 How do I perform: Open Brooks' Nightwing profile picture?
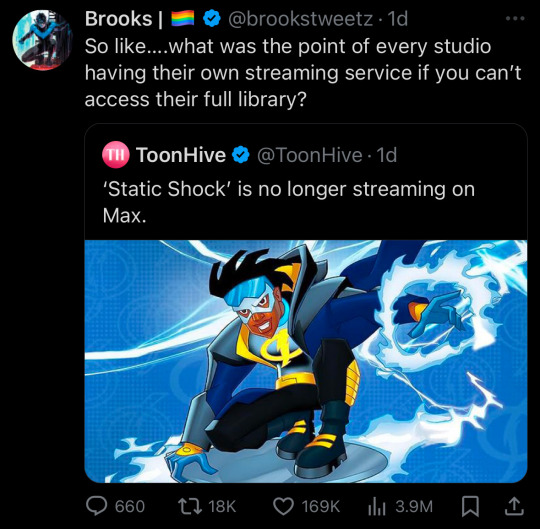click(x=42, y=40)
